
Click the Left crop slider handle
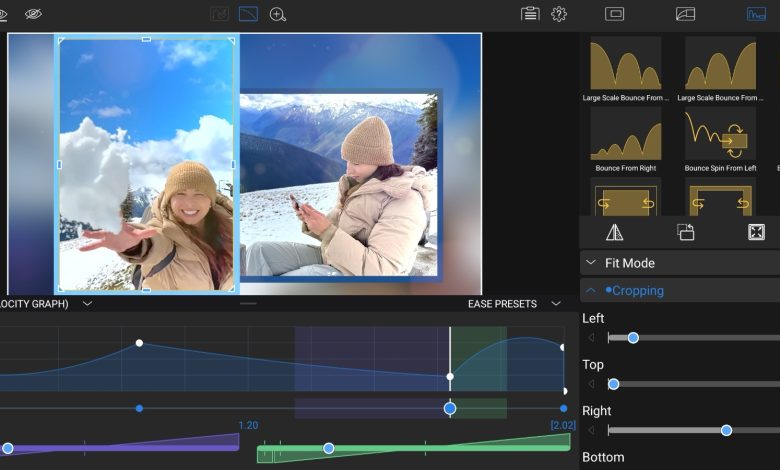tap(633, 338)
